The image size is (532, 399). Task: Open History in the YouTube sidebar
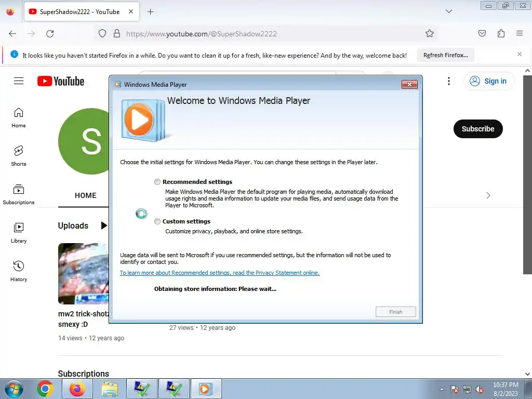tap(19, 271)
